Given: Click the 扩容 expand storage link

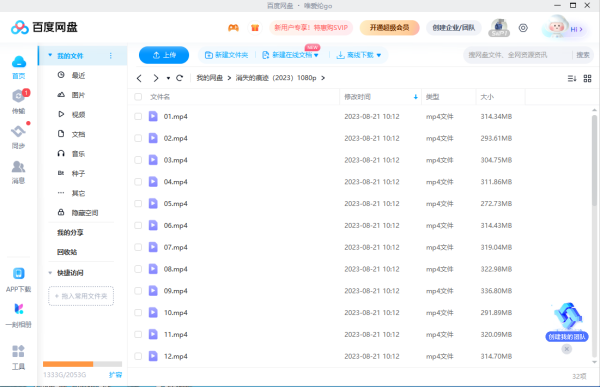Looking at the screenshot, I should click(x=115, y=375).
